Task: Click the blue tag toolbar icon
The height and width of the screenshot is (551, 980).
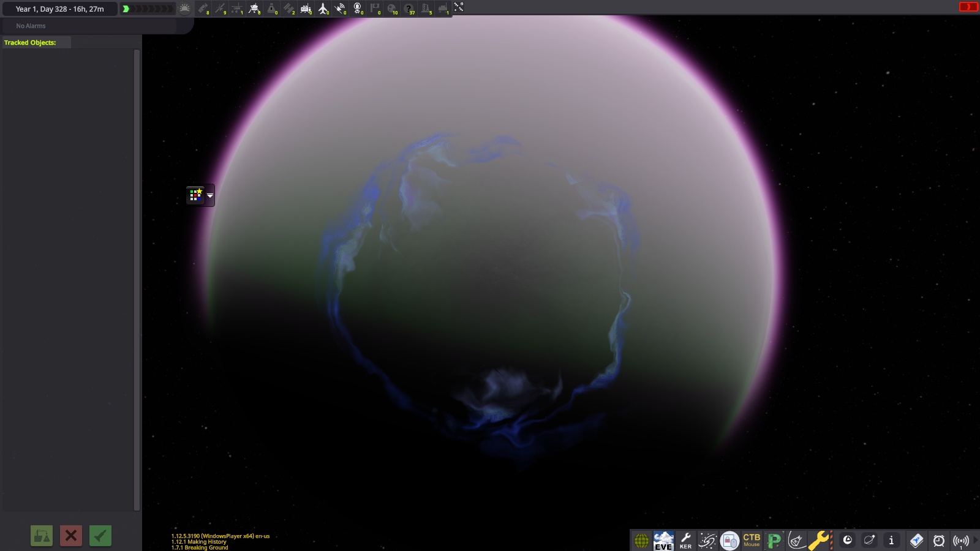Action: [x=916, y=540]
